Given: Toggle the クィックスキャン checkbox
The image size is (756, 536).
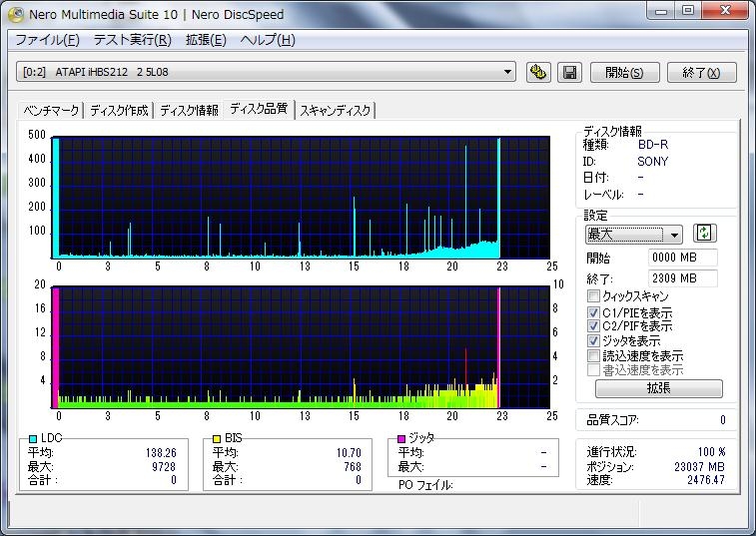Looking at the screenshot, I should [x=593, y=296].
